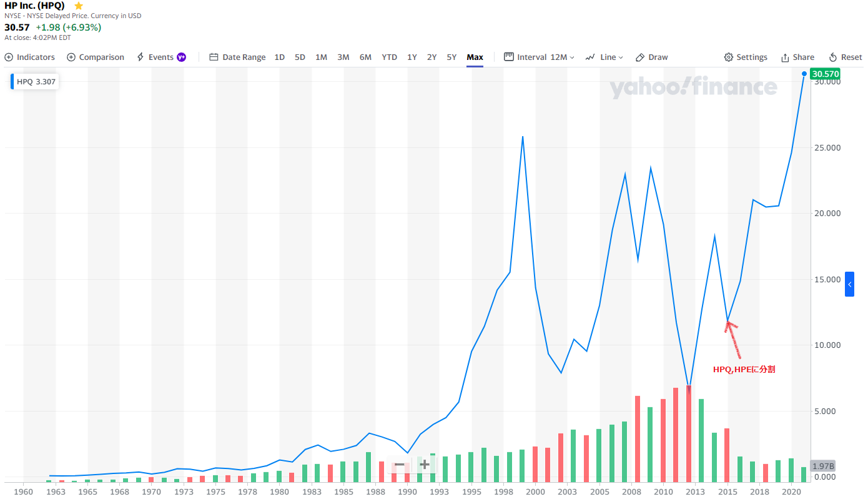Select the 3M range

[x=343, y=57]
